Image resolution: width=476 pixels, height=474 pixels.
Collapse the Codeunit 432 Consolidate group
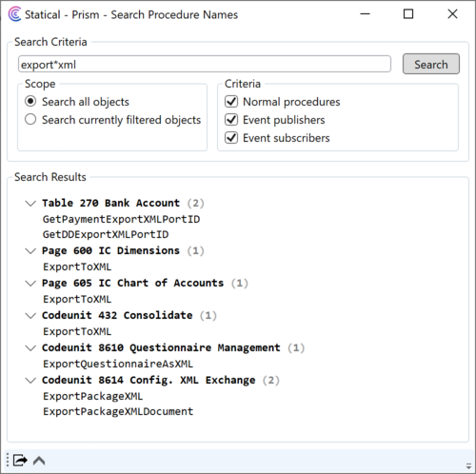click(30, 316)
